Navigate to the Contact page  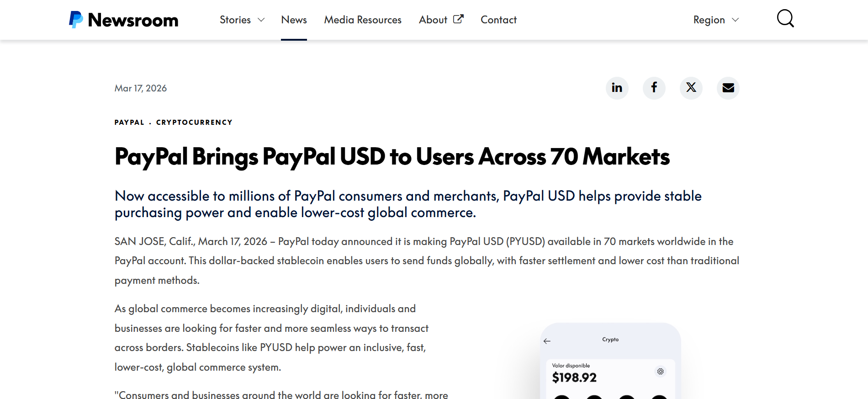[498, 20]
